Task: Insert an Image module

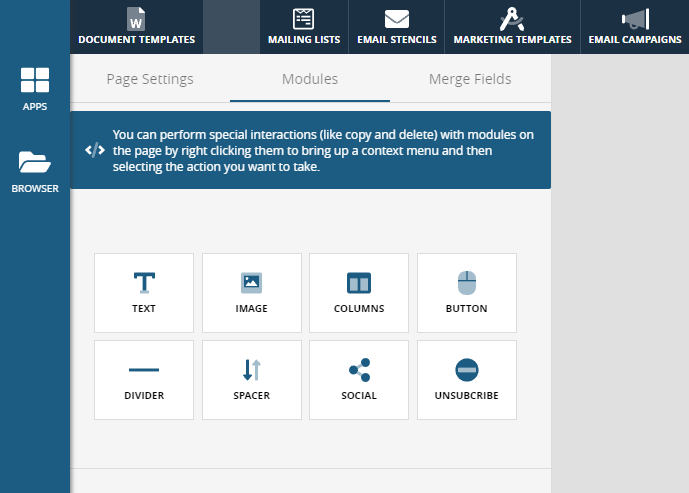Action: tap(251, 292)
